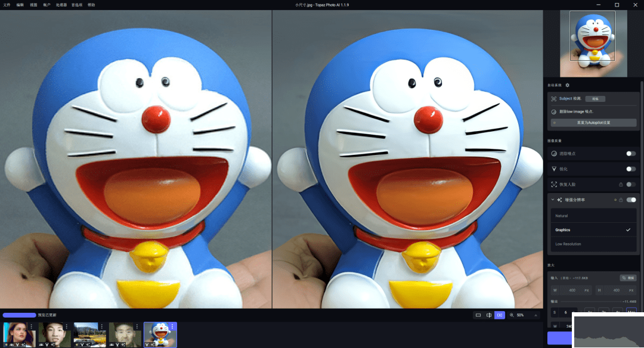Viewport: 644px width, 348px height.
Task: Click the face recovery lock icon
Action: 621,185
